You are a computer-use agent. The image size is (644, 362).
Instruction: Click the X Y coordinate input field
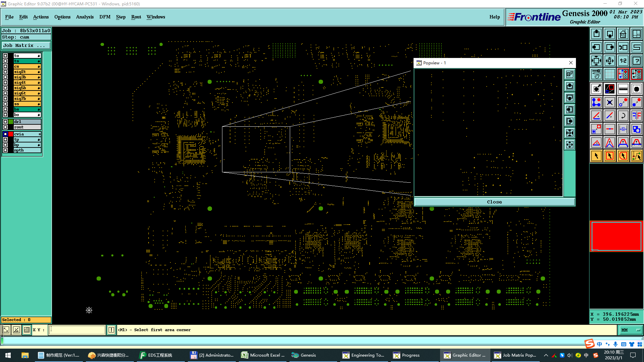pos(77,330)
